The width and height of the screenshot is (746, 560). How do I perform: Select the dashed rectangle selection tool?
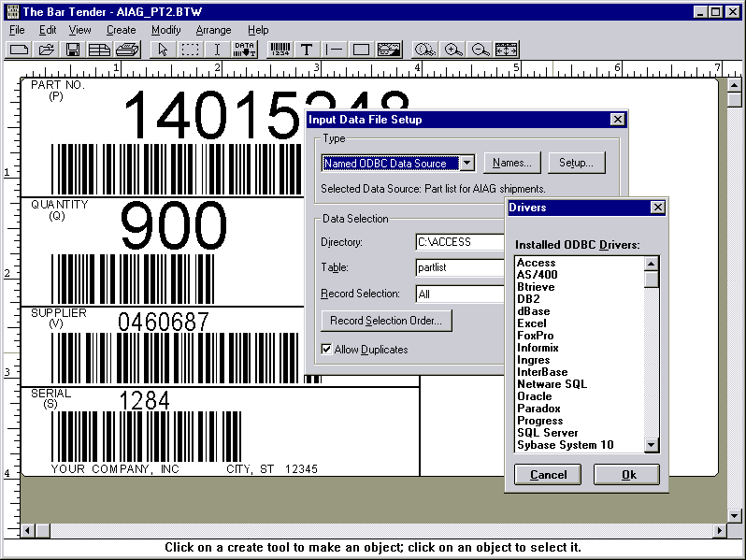[x=190, y=50]
